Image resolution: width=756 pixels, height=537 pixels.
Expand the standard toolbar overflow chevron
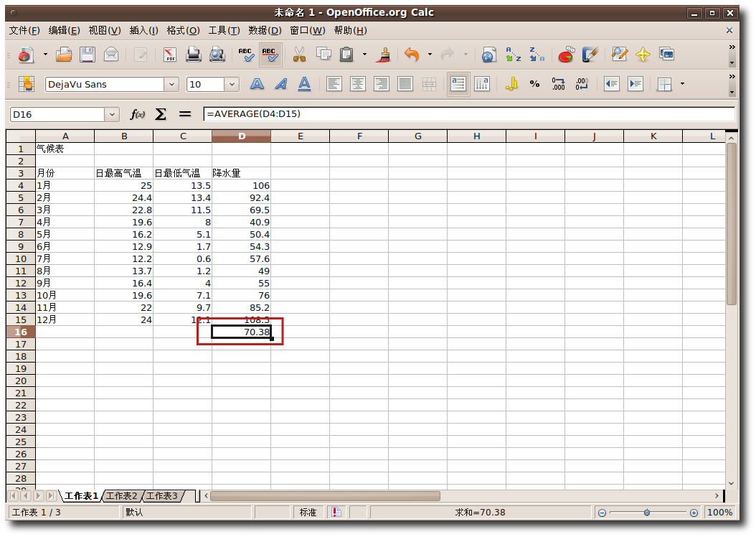coord(732,47)
